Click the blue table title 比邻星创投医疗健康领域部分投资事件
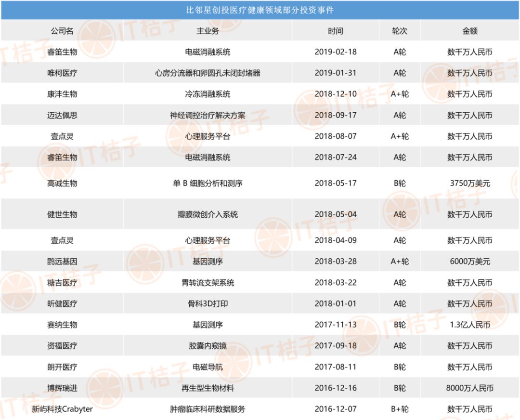Viewport: 520px width, 420px height. pyautogui.click(x=260, y=8)
